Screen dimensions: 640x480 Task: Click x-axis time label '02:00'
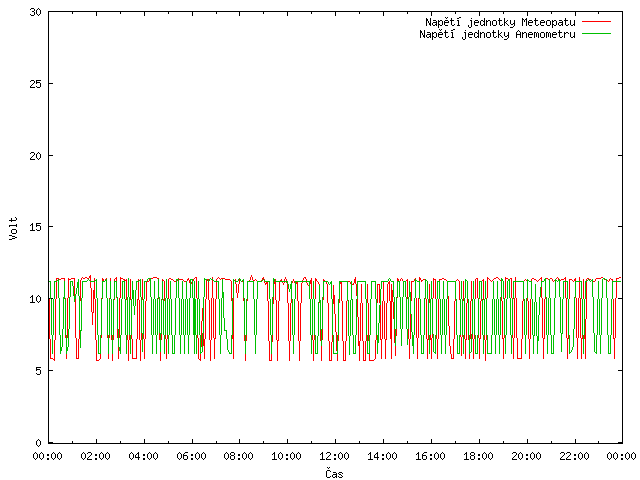point(96,456)
